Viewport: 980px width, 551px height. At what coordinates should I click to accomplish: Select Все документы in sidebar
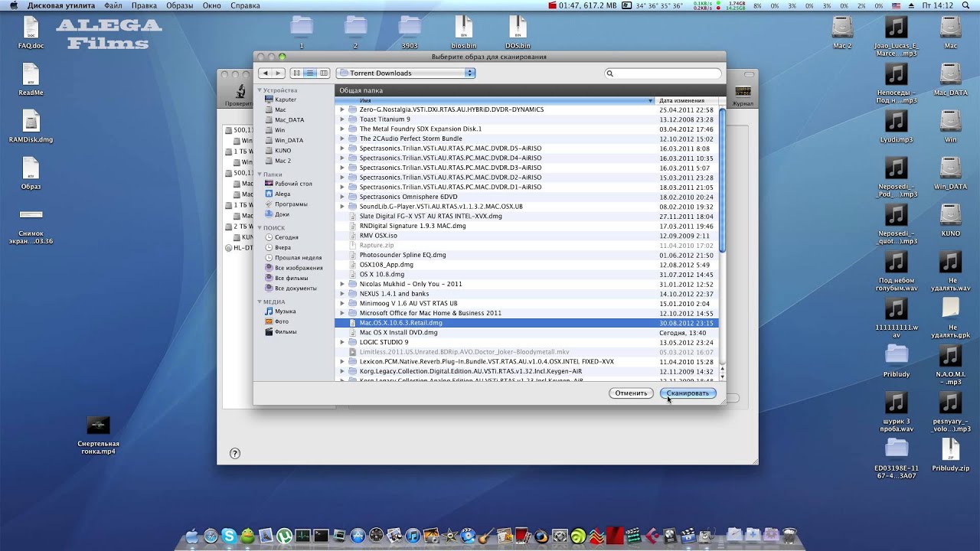[296, 289]
